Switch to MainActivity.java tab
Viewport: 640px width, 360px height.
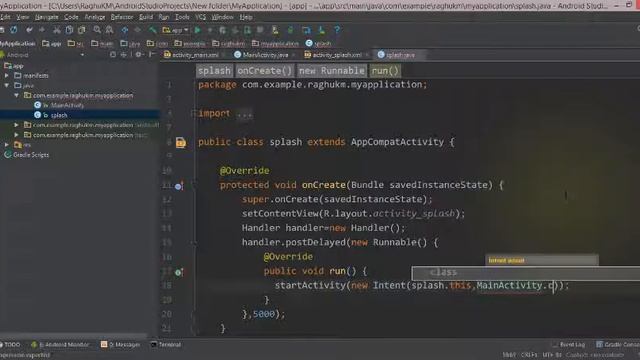262,55
